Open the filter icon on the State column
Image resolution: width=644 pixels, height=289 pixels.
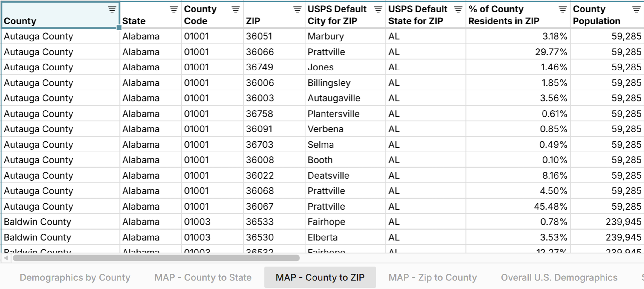[173, 9]
